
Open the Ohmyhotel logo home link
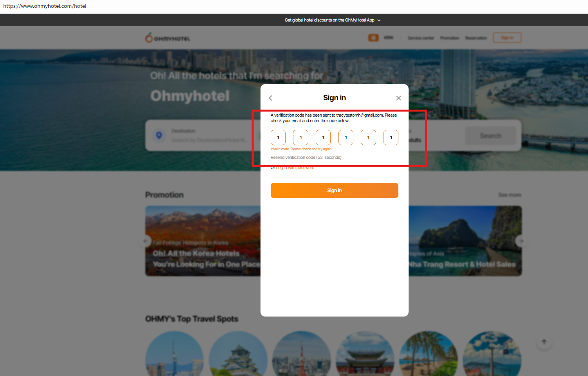(x=168, y=38)
